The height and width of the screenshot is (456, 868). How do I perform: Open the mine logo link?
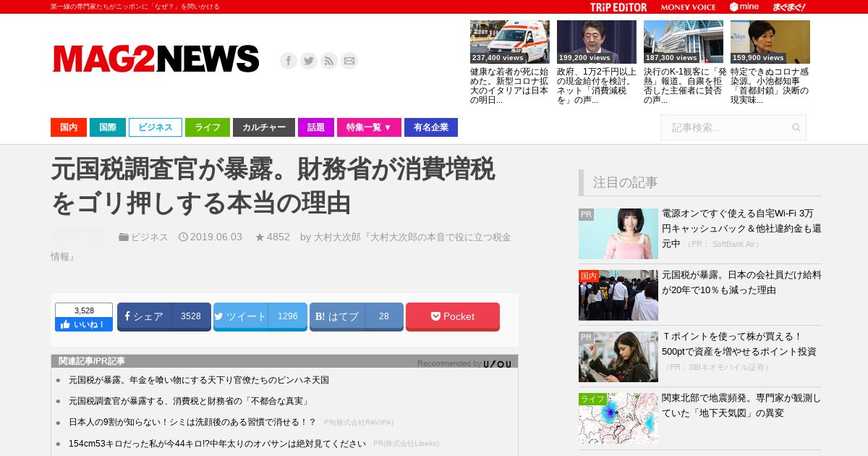(x=744, y=7)
